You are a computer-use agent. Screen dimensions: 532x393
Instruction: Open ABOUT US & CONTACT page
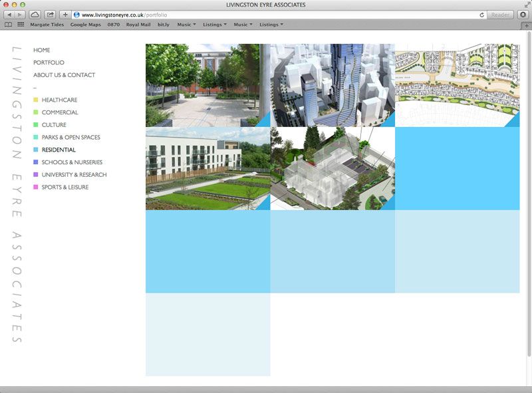(x=64, y=75)
